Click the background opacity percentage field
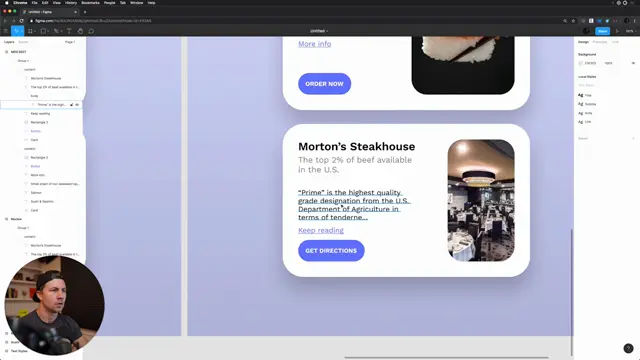Image resolution: width=640 pixels, height=360 pixels. point(608,63)
